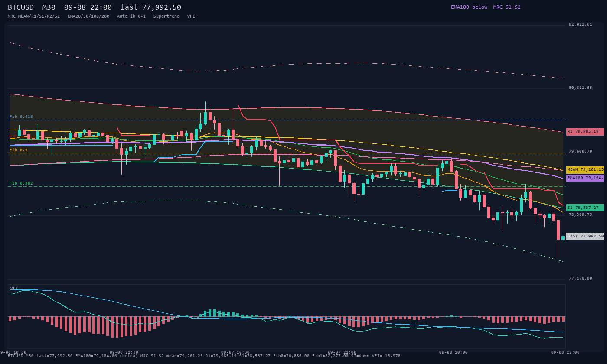Screen dimensions: 607x364
Task: Select the 09-06 22:30 time axis label
Action: pos(124,352)
